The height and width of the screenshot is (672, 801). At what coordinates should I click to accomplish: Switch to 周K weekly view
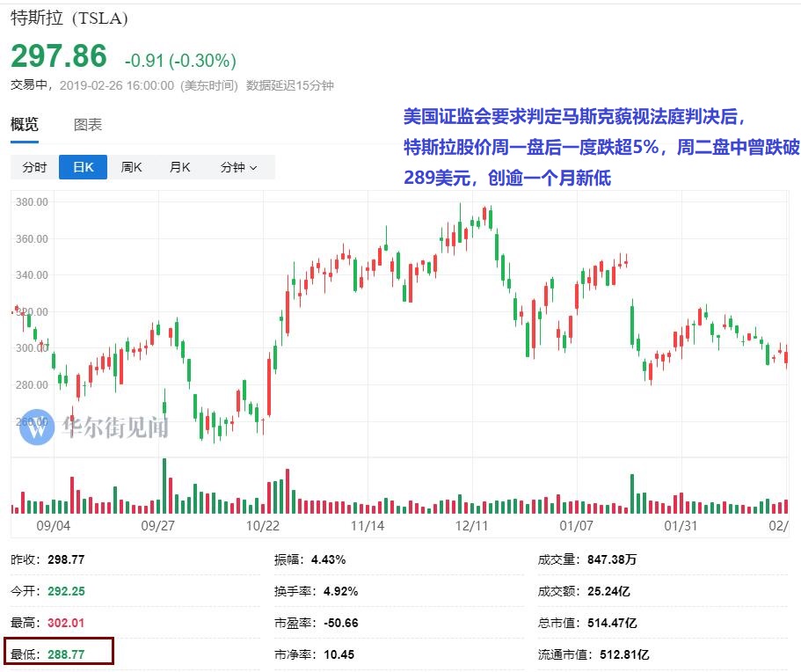(x=131, y=166)
